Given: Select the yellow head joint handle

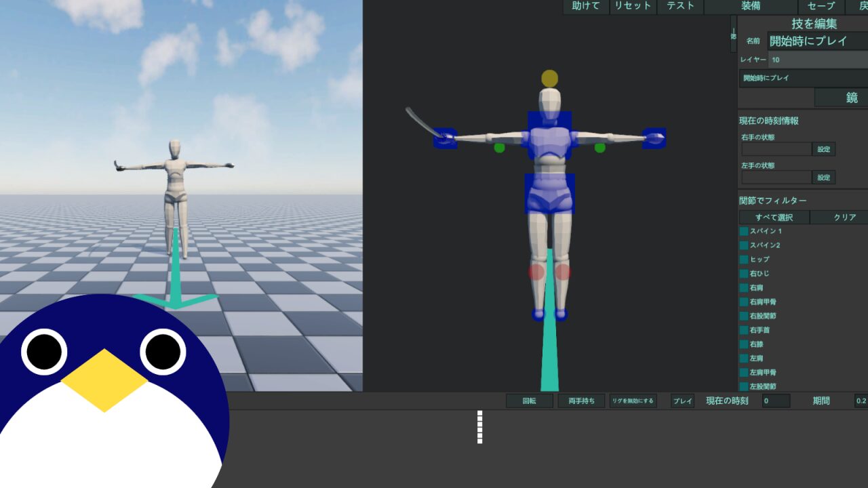Looking at the screenshot, I should (x=550, y=78).
